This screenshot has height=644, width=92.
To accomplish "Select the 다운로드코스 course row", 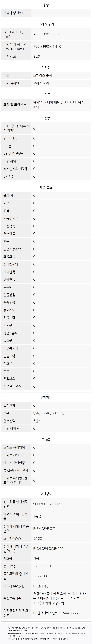I will pos(46,386).
